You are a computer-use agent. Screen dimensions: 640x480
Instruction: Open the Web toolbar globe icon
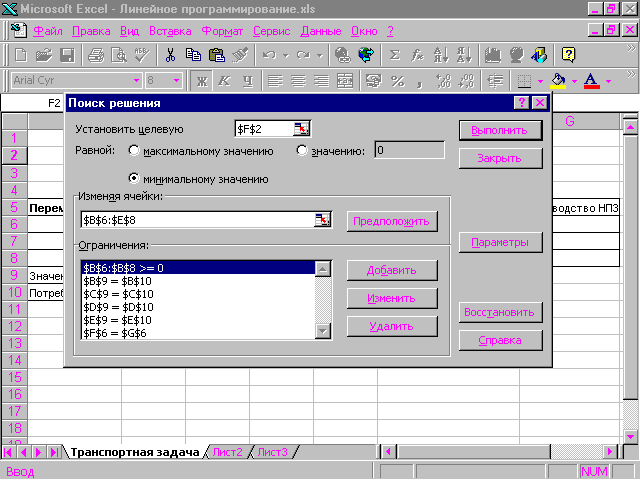[x=366, y=55]
